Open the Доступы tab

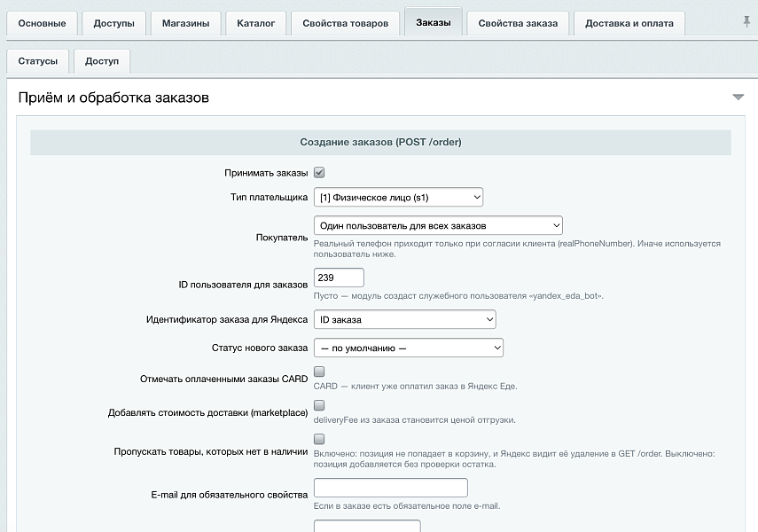[114, 23]
